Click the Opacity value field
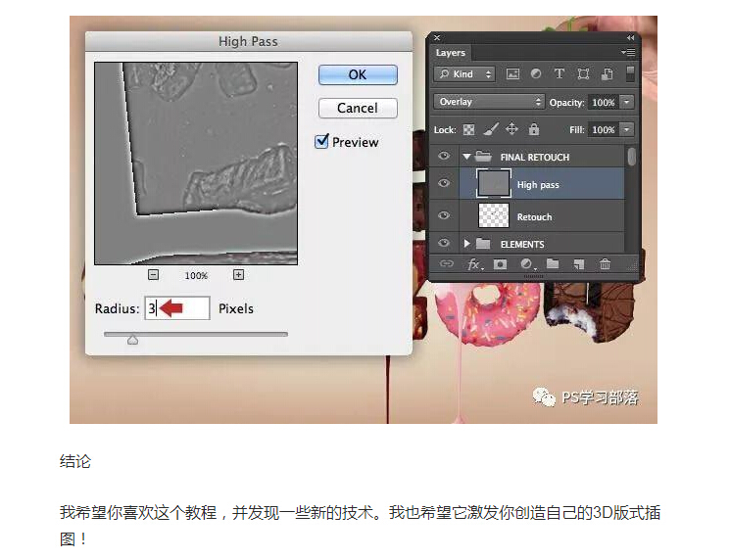The width and height of the screenshot is (730, 560). tap(603, 103)
